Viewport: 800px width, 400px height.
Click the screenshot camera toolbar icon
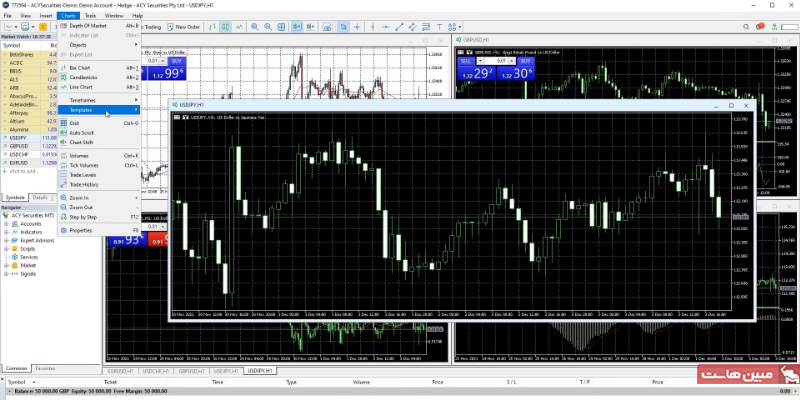327,27
